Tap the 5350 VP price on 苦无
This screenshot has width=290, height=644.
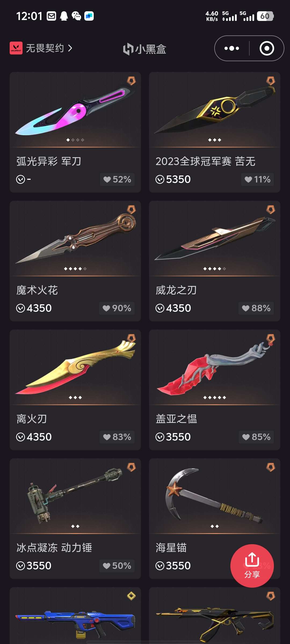173,179
